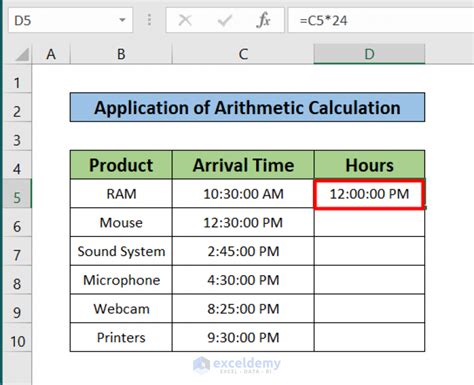
Task: Click the Arrival Time header cell
Action: [x=243, y=165]
